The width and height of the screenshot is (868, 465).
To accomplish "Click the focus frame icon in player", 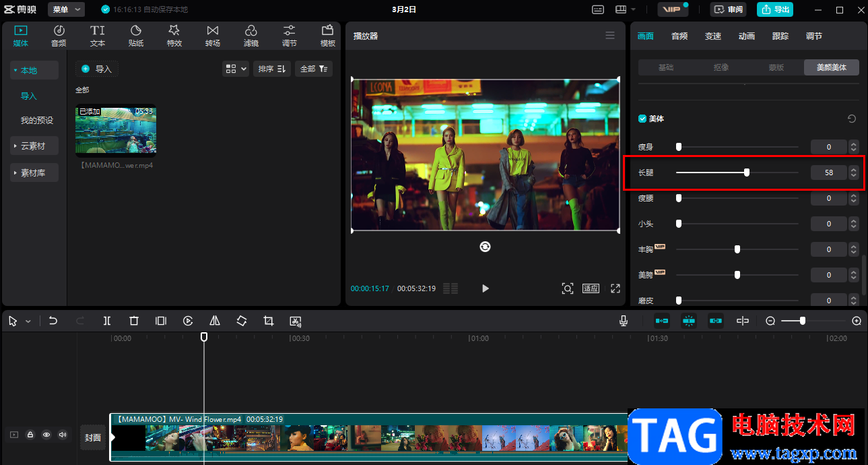I will coord(568,288).
